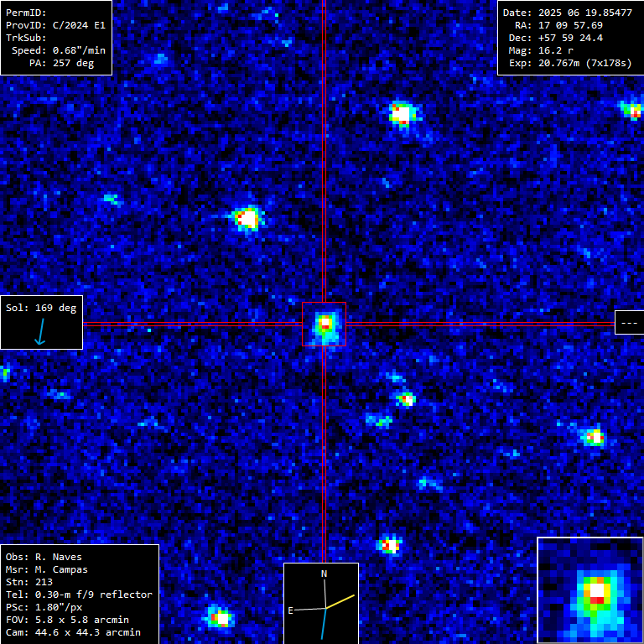Click the N label on the compass
This screenshot has width=644, height=644.
324,574
